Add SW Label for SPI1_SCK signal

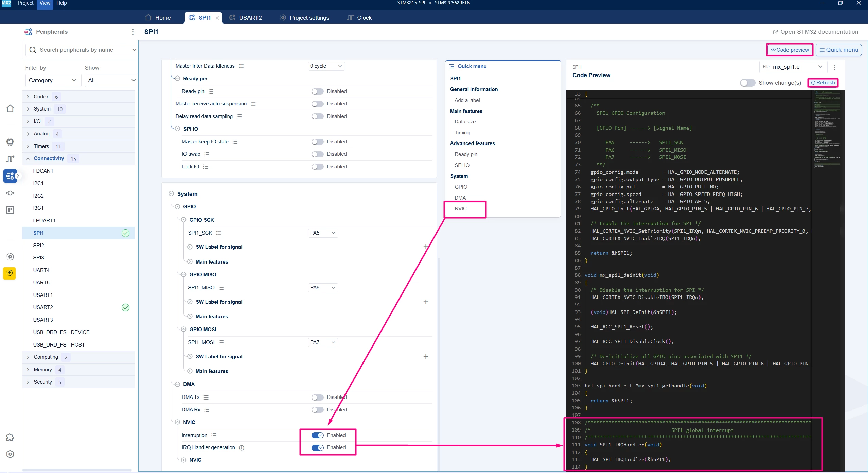point(425,247)
